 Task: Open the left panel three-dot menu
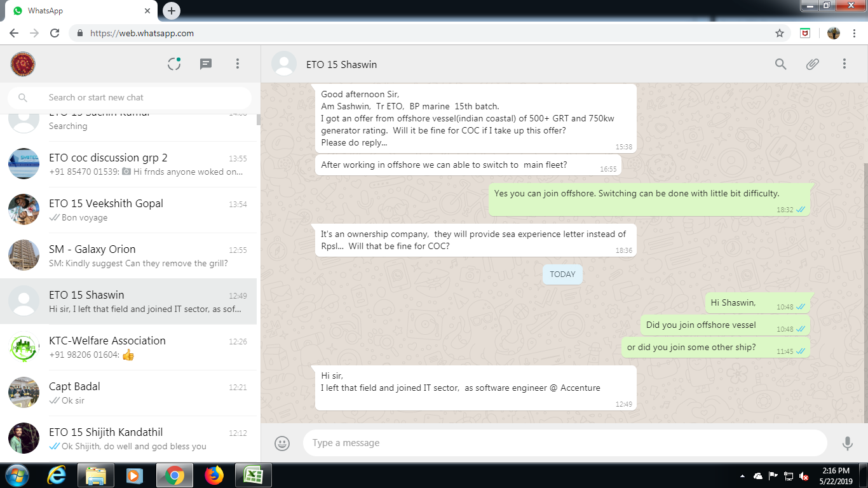point(237,64)
